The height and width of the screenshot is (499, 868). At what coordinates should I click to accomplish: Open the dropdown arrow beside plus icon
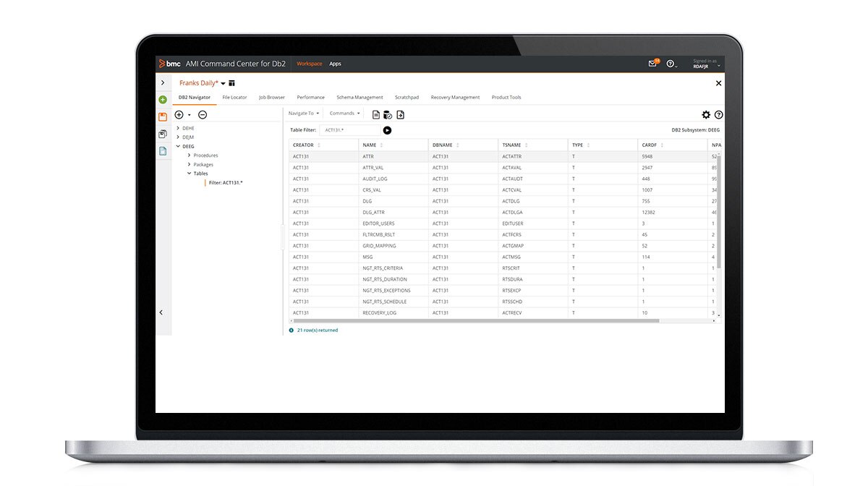190,115
